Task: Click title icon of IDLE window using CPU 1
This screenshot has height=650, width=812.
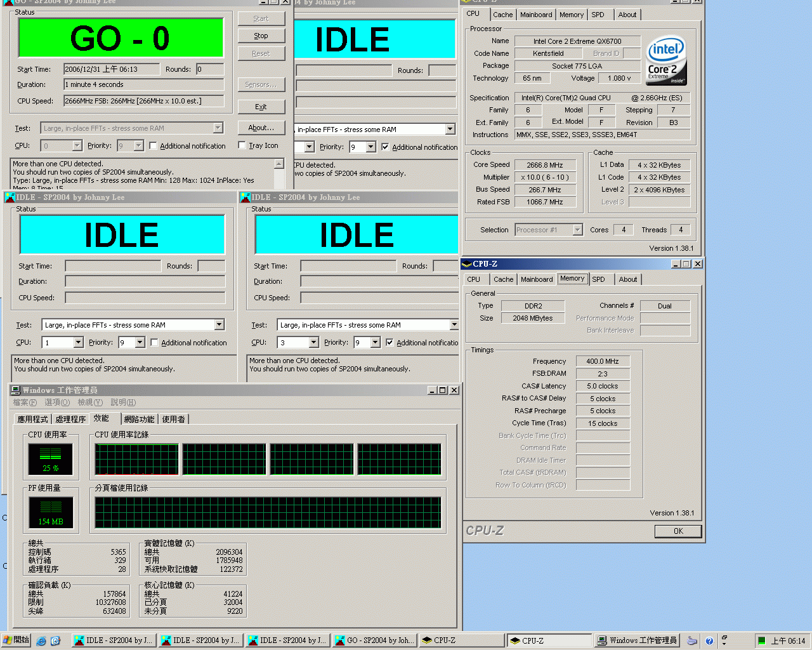Action: [10, 197]
